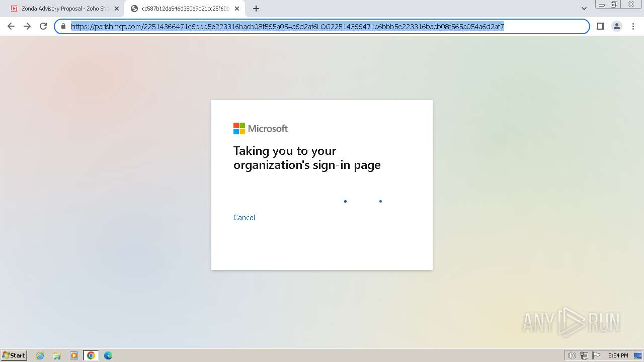The height and width of the screenshot is (362, 644).
Task: Cancel the sign-in redirect
Action: point(244,218)
